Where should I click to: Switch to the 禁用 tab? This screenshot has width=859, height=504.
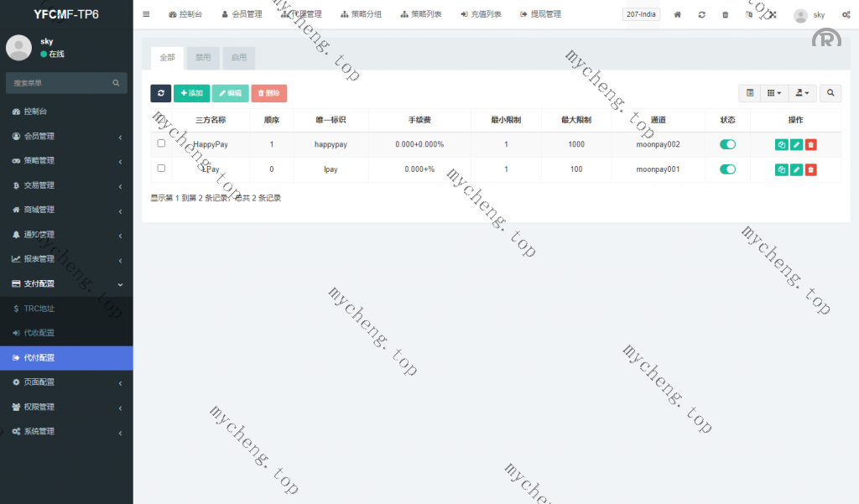pos(203,58)
